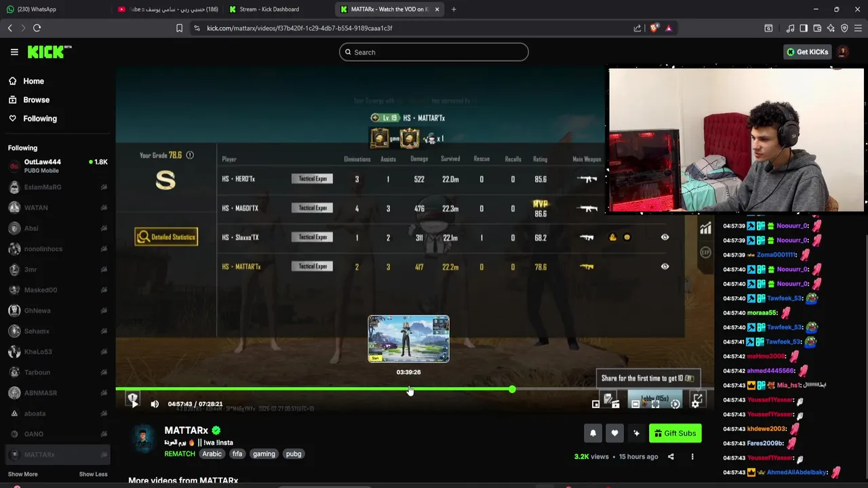
Task: Bookmark this page
Action: click(x=179, y=28)
